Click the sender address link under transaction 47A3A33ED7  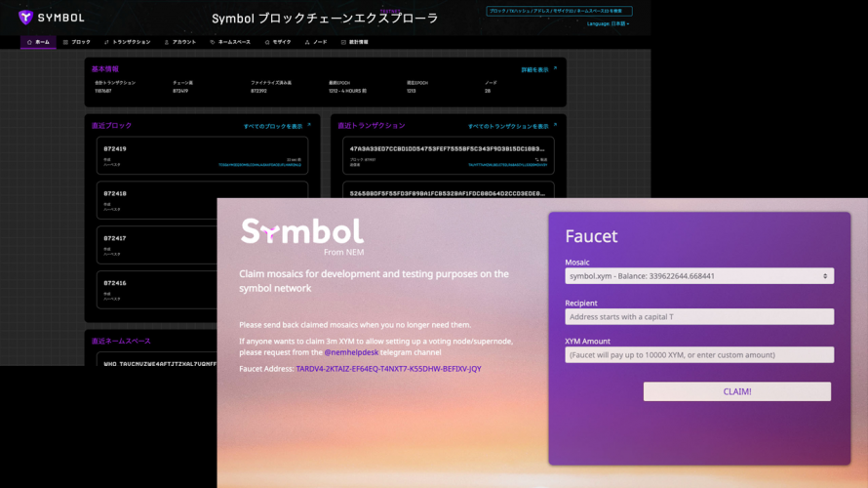tap(507, 165)
